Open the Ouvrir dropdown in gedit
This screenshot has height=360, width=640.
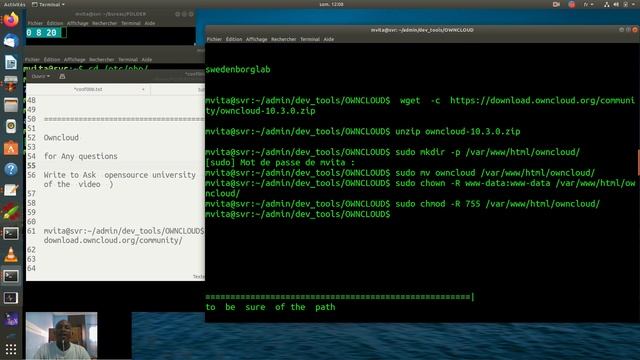tap(40, 76)
